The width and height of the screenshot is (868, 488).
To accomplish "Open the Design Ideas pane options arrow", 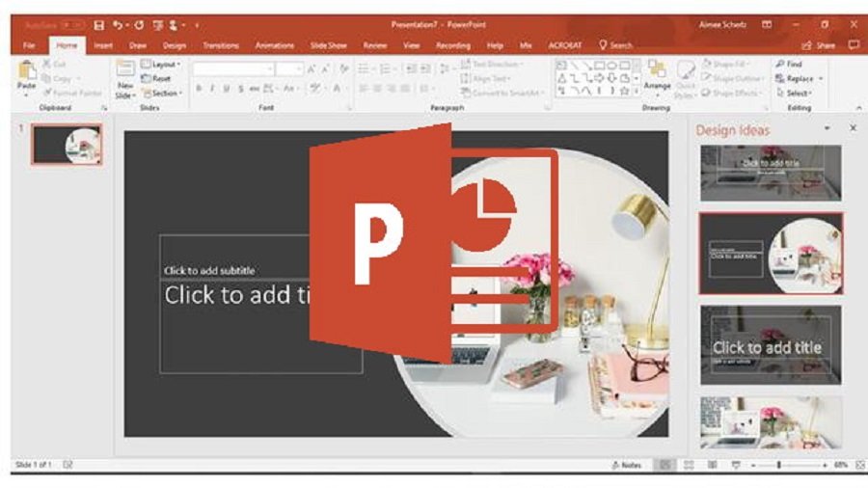I will pos(827,128).
